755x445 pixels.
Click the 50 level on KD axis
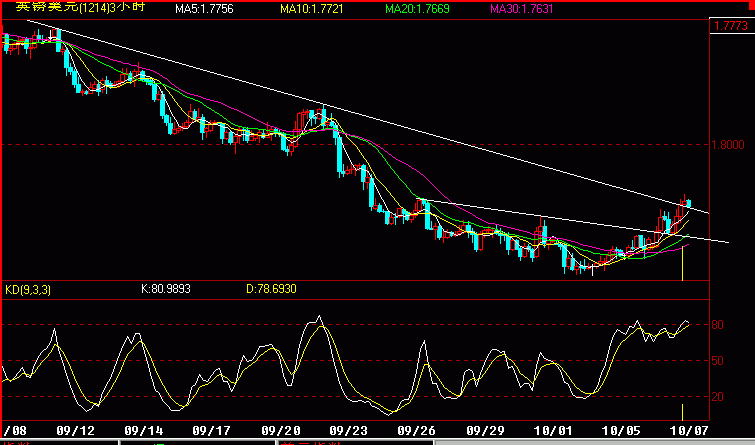pyautogui.click(x=717, y=361)
